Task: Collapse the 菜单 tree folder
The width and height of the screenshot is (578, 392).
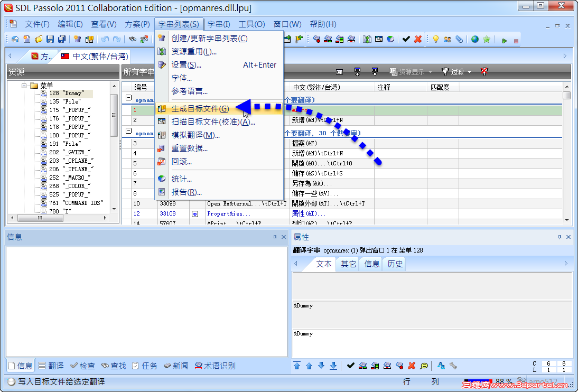Action: click(x=24, y=86)
